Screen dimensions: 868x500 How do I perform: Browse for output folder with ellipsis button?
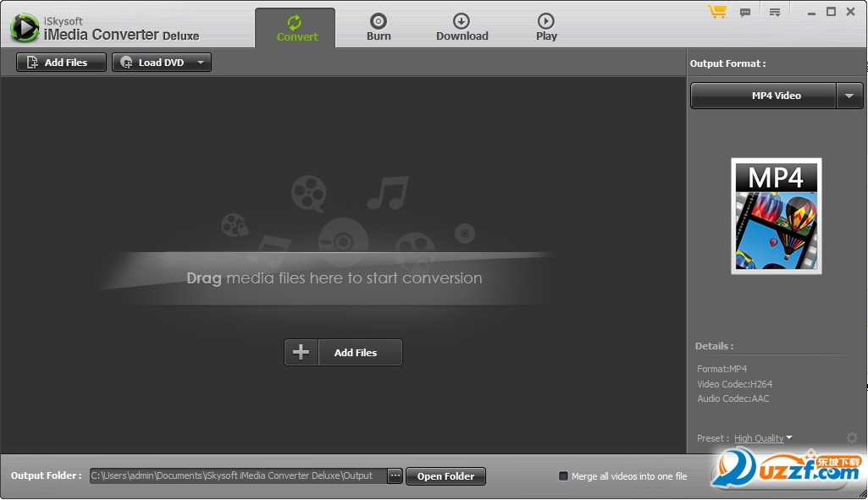(395, 475)
